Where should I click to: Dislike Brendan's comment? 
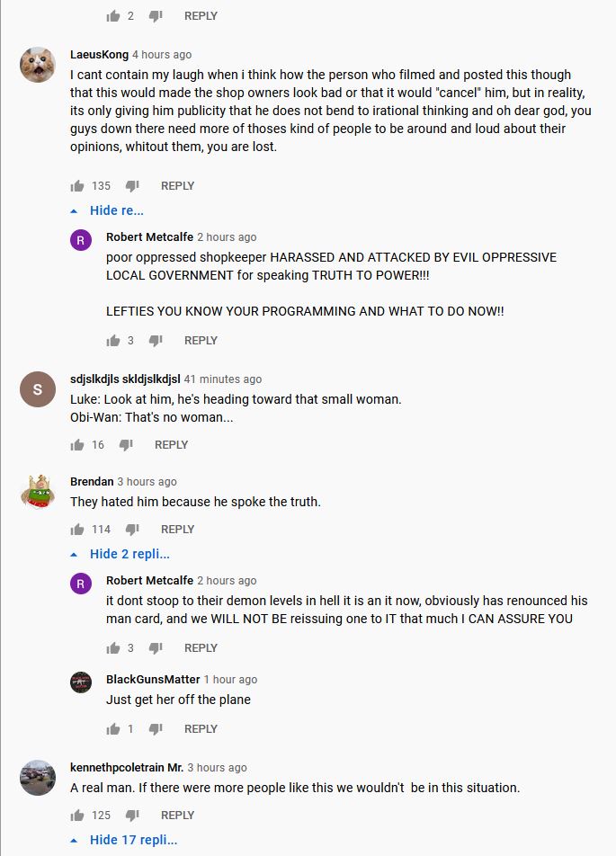point(132,530)
